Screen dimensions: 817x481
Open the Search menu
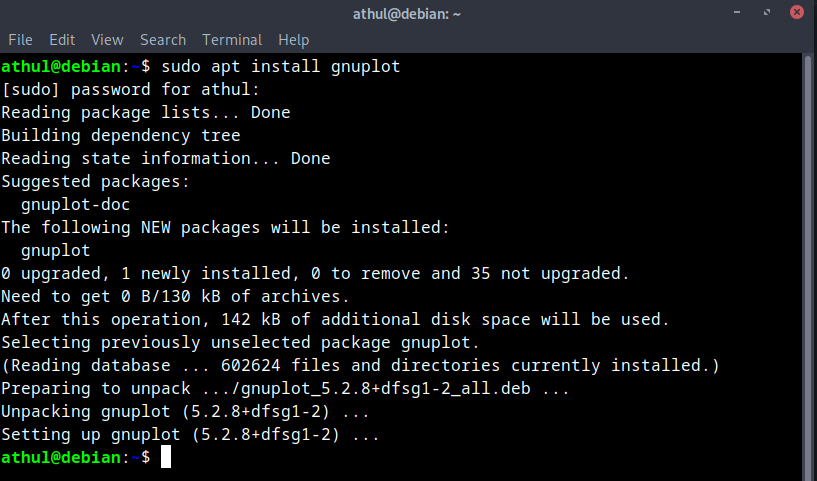click(163, 40)
